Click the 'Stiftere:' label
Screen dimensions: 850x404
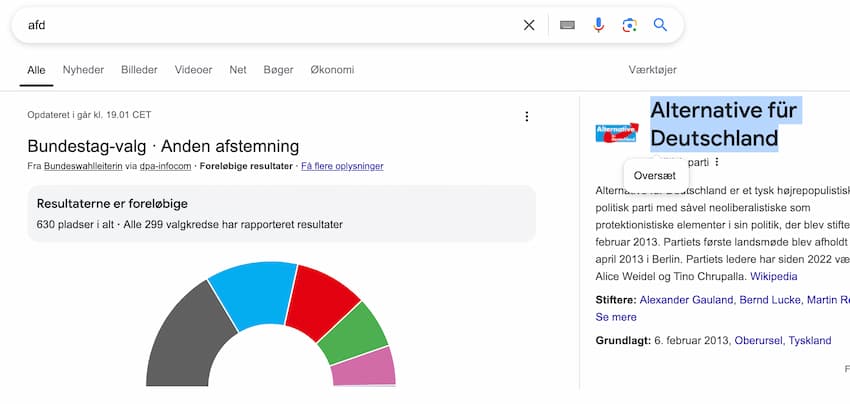click(x=616, y=300)
